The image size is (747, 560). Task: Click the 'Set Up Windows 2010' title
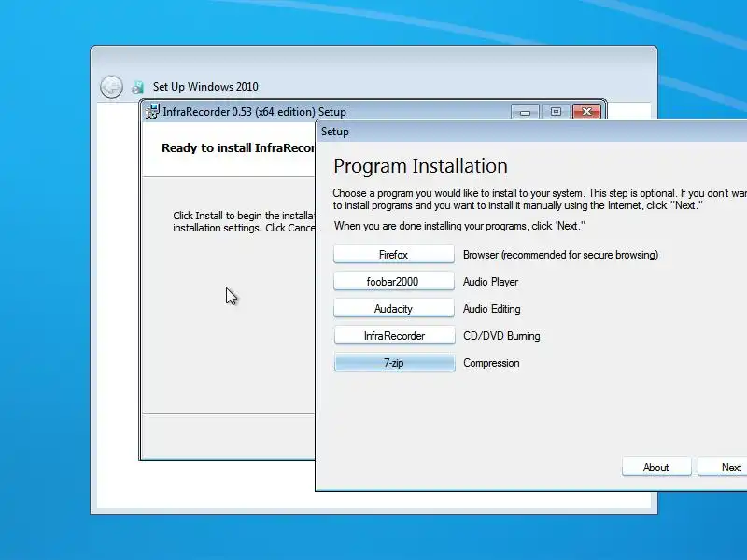point(205,87)
